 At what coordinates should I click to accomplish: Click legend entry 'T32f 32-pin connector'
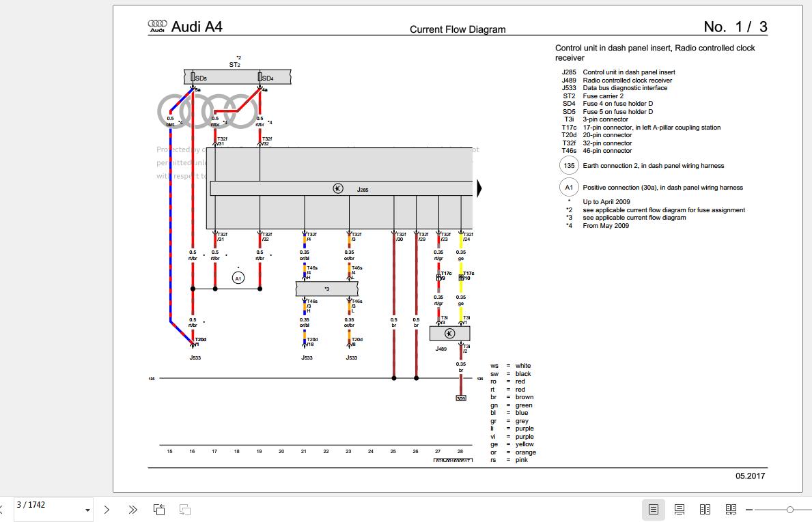click(597, 143)
